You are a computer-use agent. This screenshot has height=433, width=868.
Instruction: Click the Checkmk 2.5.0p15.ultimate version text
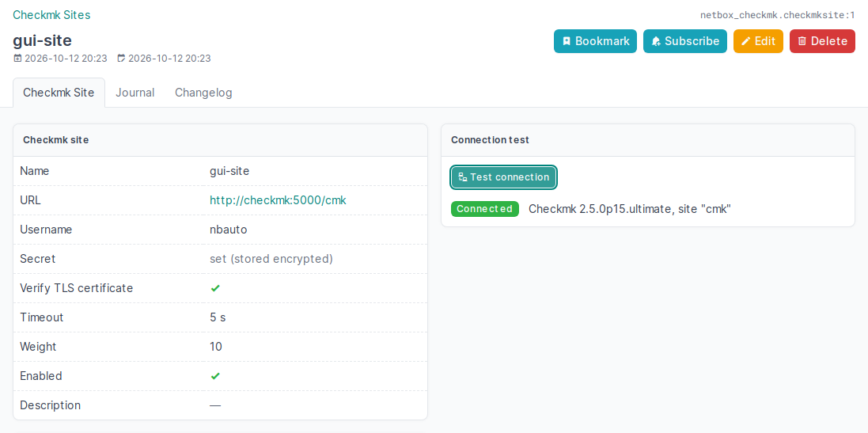[x=630, y=209]
